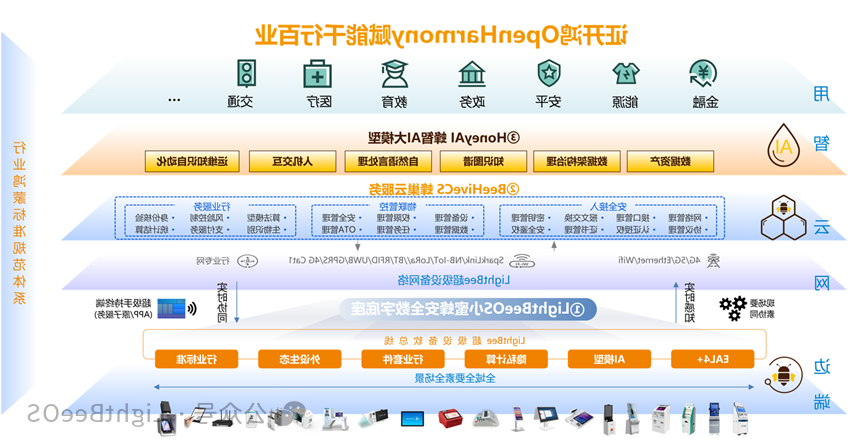This screenshot has width=865, height=448.
Task: Click the LightBee超级设备网络 label
Action: click(x=454, y=280)
